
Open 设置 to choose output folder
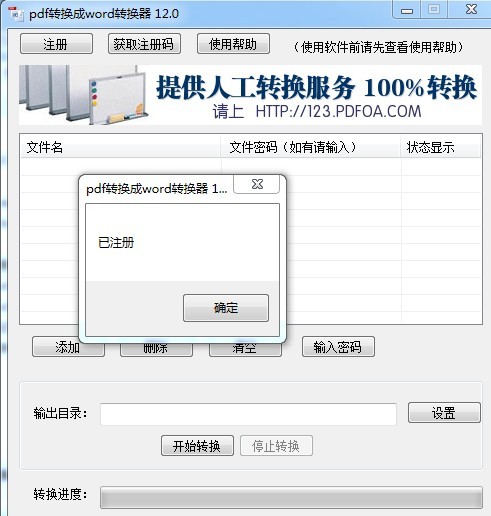(x=444, y=413)
